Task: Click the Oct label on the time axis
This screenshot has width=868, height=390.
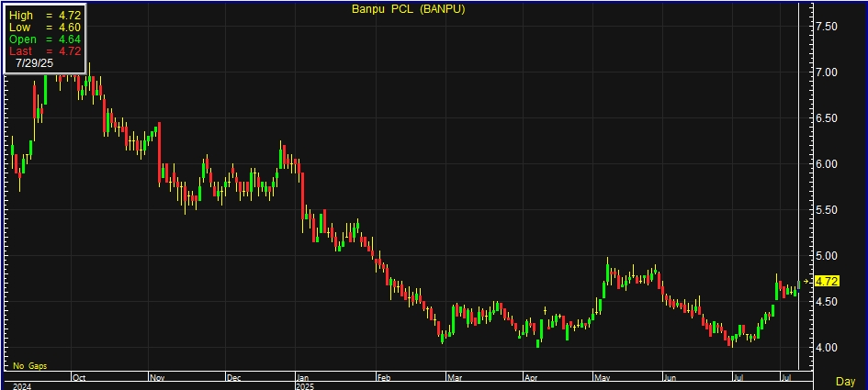Action: pos(79,378)
